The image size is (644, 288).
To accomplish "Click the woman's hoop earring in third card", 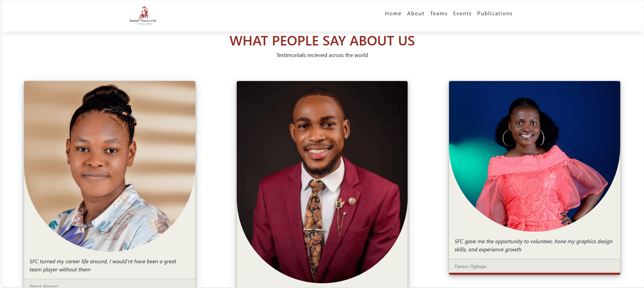I will click(x=508, y=138).
